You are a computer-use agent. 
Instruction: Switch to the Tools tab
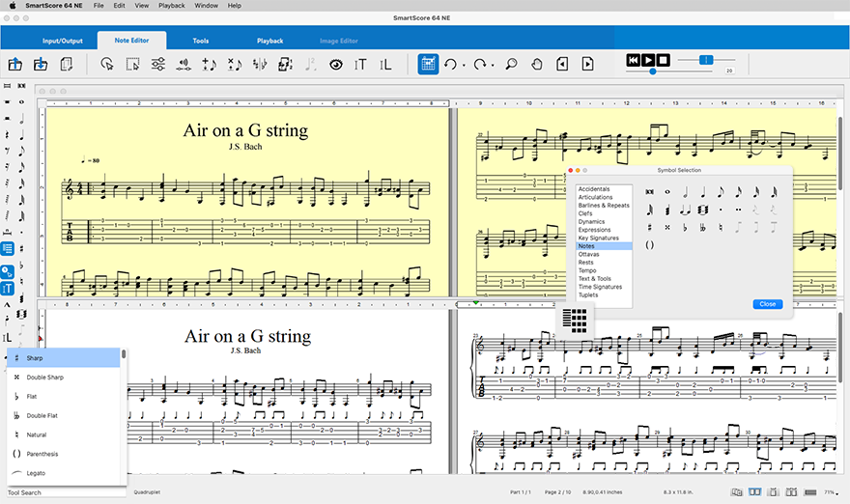tap(201, 41)
